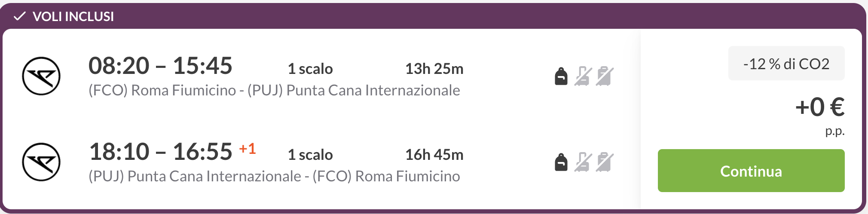Click the +1 next-day arrival indicator
868x214 pixels.
[248, 149]
